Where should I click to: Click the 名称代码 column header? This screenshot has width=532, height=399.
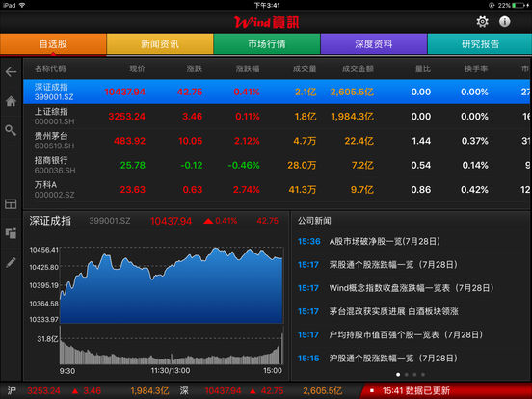pyautogui.click(x=50, y=68)
